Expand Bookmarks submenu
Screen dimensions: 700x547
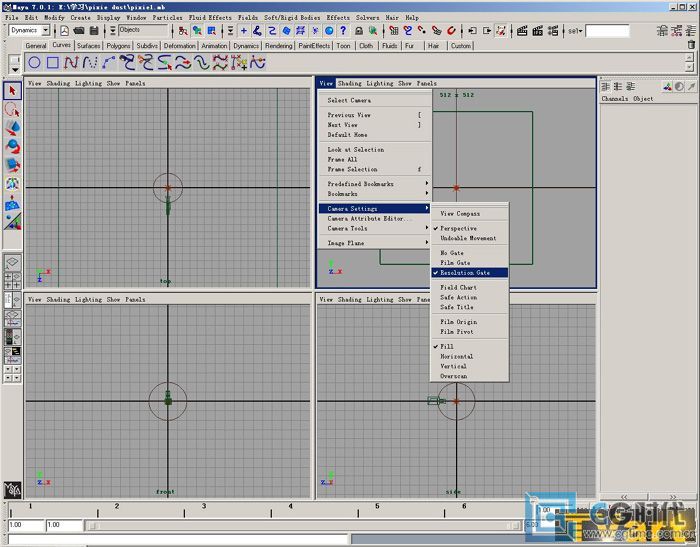[375, 194]
